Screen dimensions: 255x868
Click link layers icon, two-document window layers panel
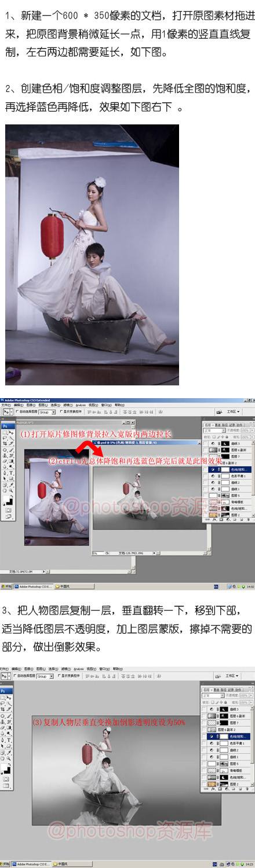[207, 519]
